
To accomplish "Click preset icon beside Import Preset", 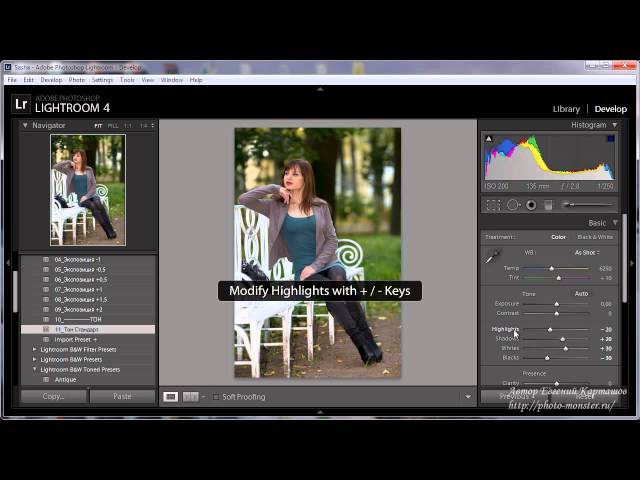I will [46, 340].
